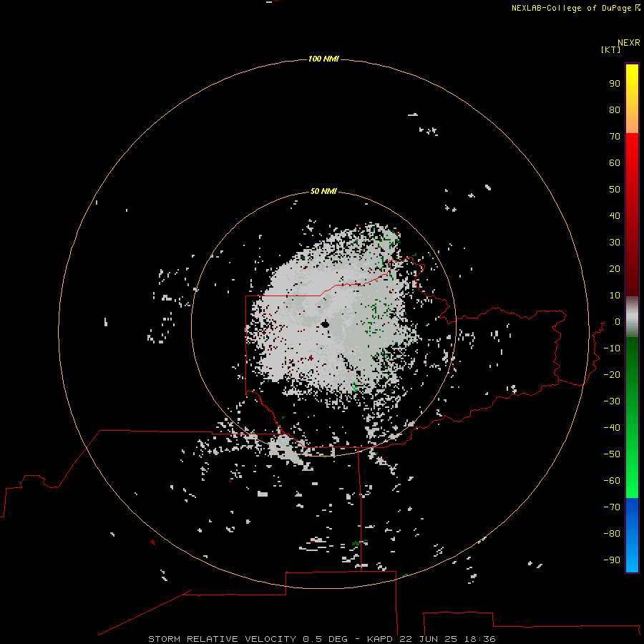Pick the yellow top of velocity color bar
The width and height of the screenshot is (644, 644).
click(632, 78)
